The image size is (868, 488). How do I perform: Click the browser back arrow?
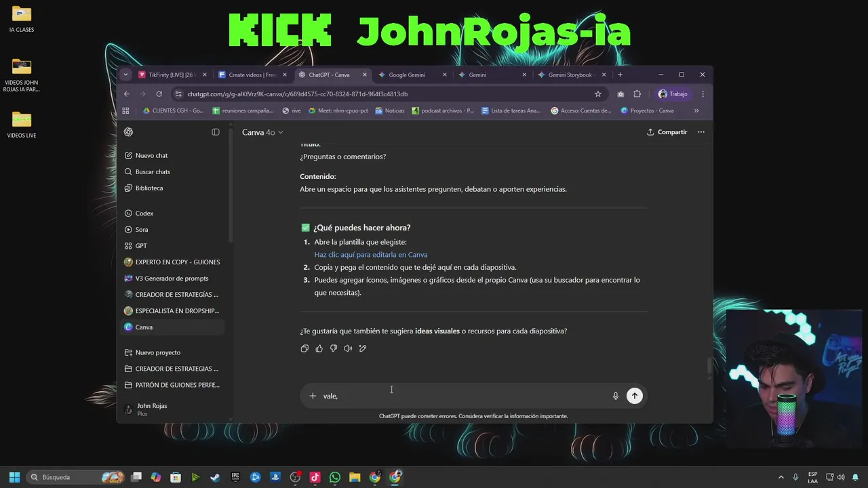(126, 94)
